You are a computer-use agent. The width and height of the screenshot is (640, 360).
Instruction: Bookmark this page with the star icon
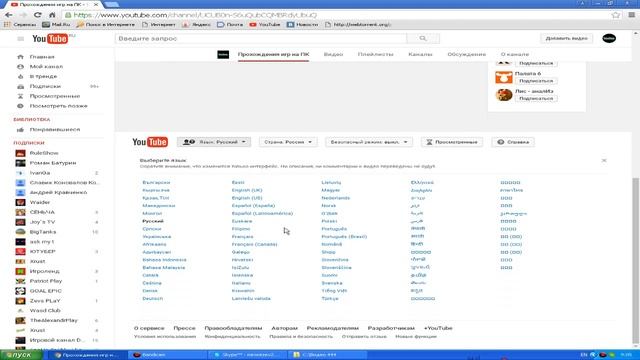tap(616, 15)
